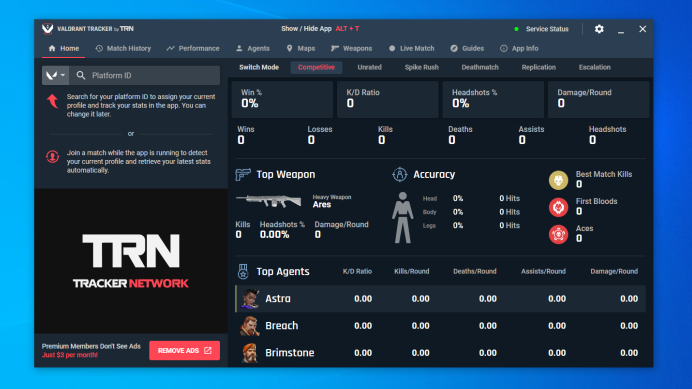Open the Weapons tab
Viewport: 692px width, 389px height.
(352, 49)
